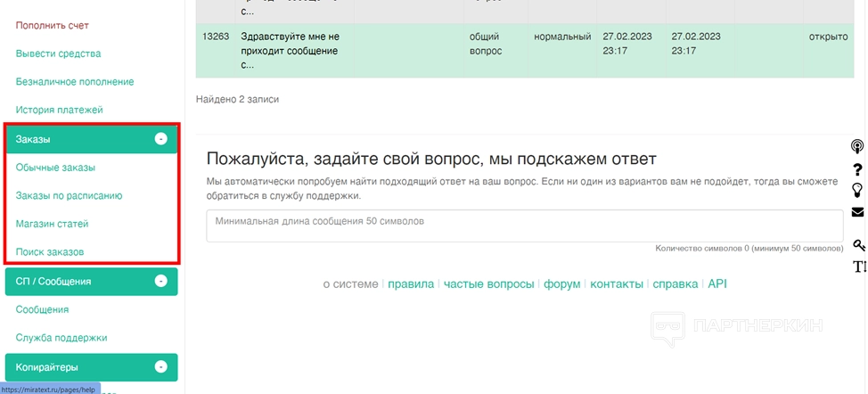Screen dimensions: 868x394
Task: Collapse the СП / Сообщения section
Action: click(x=160, y=281)
